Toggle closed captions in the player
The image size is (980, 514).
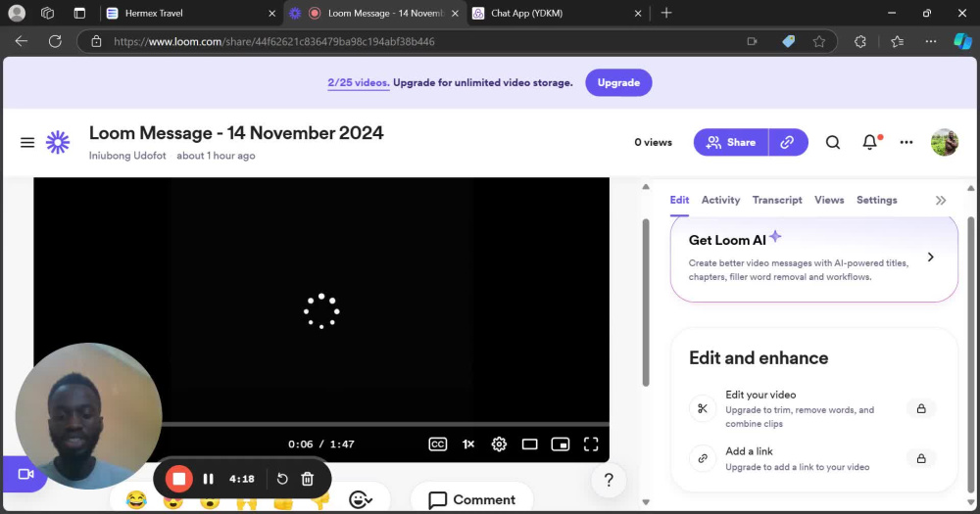tap(437, 444)
